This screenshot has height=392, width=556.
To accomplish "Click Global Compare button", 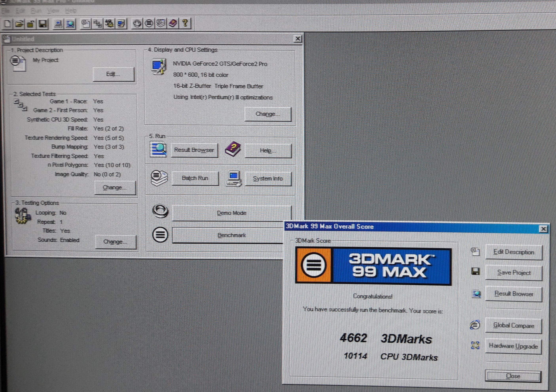I will 514,326.
